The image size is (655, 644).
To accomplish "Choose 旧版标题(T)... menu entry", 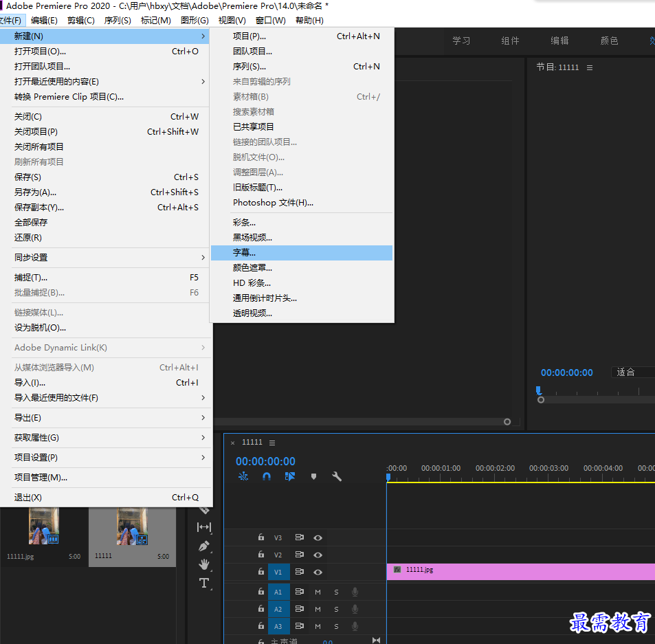I will 302,188.
